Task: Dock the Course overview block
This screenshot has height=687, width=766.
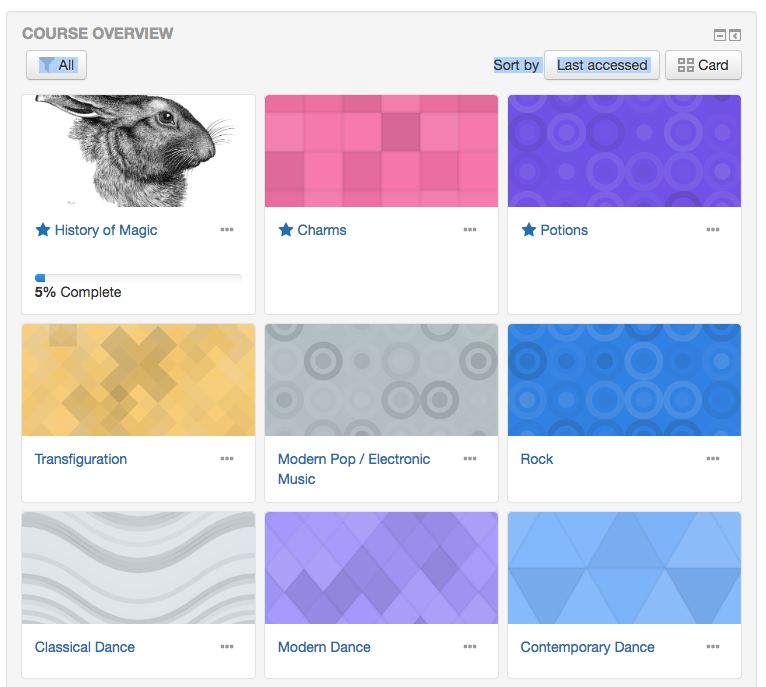Action: coord(735,35)
